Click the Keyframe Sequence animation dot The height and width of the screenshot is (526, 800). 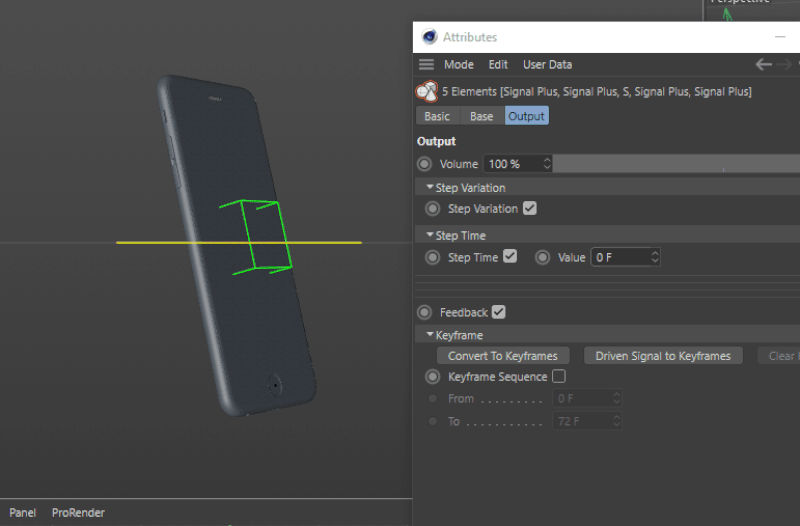(x=433, y=377)
